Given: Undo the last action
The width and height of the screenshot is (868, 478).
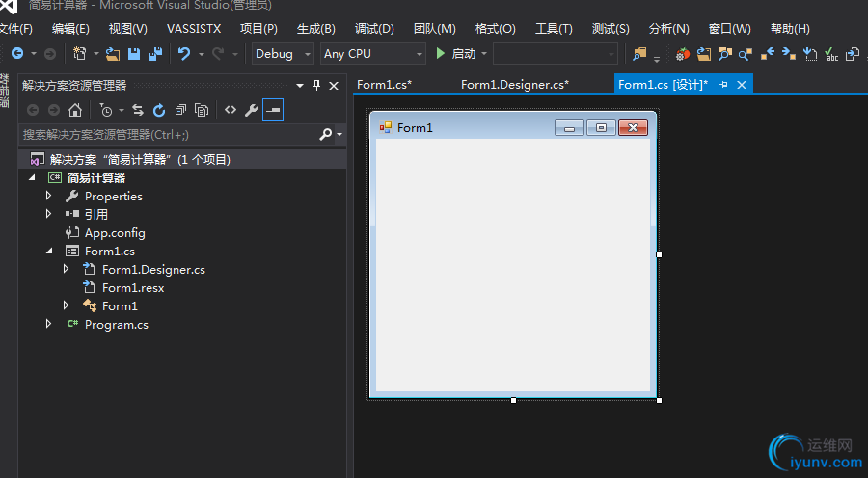Looking at the screenshot, I should pos(184,54).
